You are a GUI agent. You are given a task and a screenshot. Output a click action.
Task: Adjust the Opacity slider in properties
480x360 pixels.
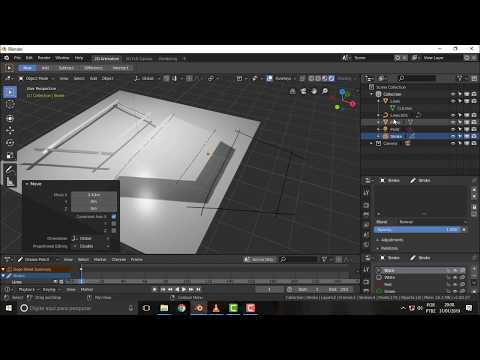(x=418, y=230)
